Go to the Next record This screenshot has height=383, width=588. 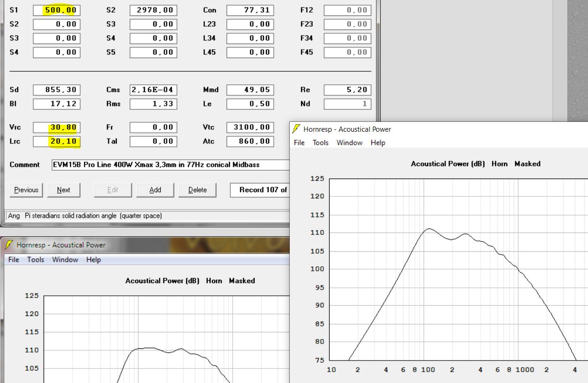click(63, 190)
